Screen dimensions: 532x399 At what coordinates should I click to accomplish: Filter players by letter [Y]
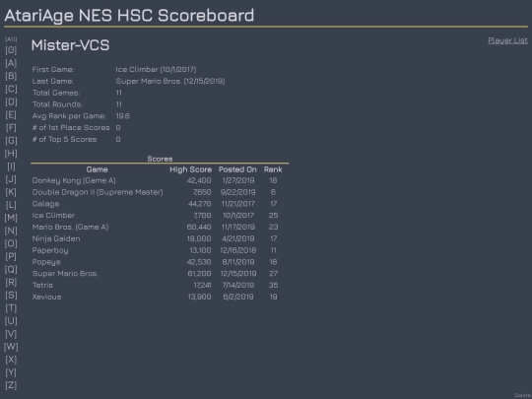[x=11, y=372]
